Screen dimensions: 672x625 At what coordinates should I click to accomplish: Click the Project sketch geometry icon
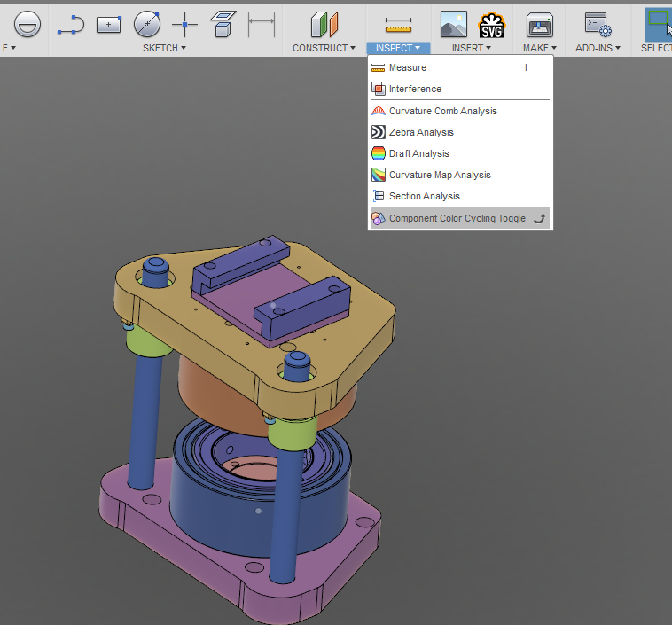point(223,24)
